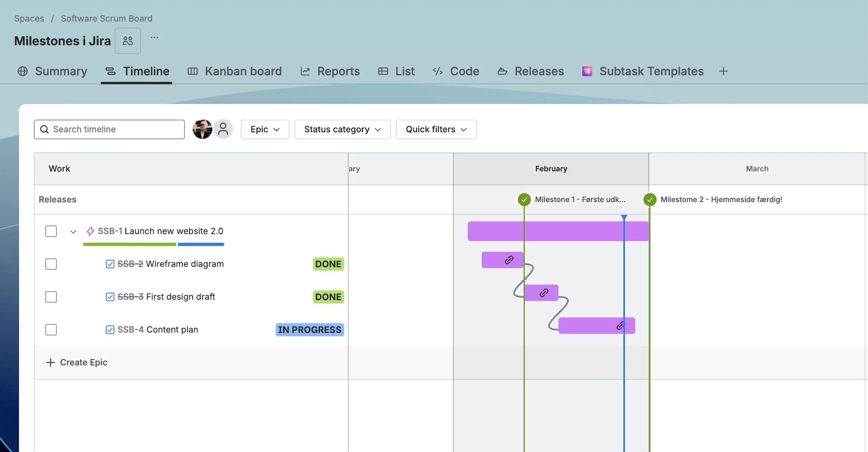
Task: Click the purple epic lightning icon beside SSB-1
Action: click(90, 231)
